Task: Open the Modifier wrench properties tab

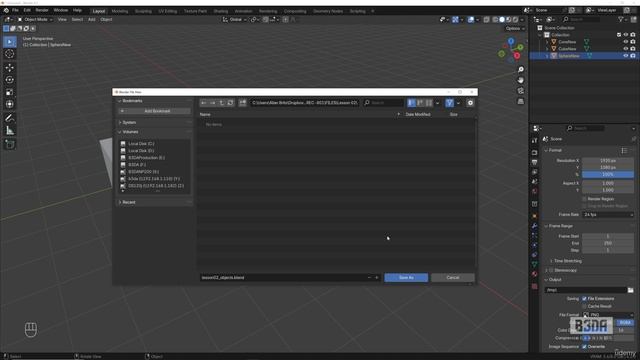Action: pos(534,226)
